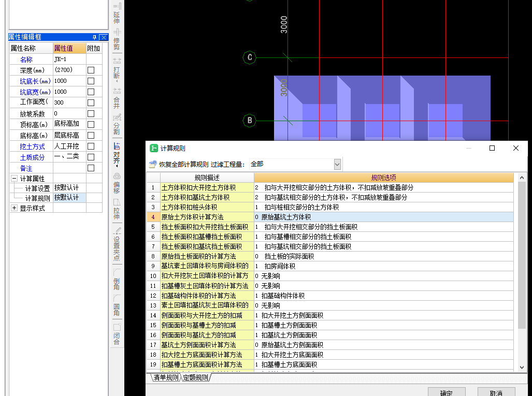The width and height of the screenshot is (532, 396).
Task: Select the 挖土方式 value 人工开挖
Action: [x=69, y=146]
